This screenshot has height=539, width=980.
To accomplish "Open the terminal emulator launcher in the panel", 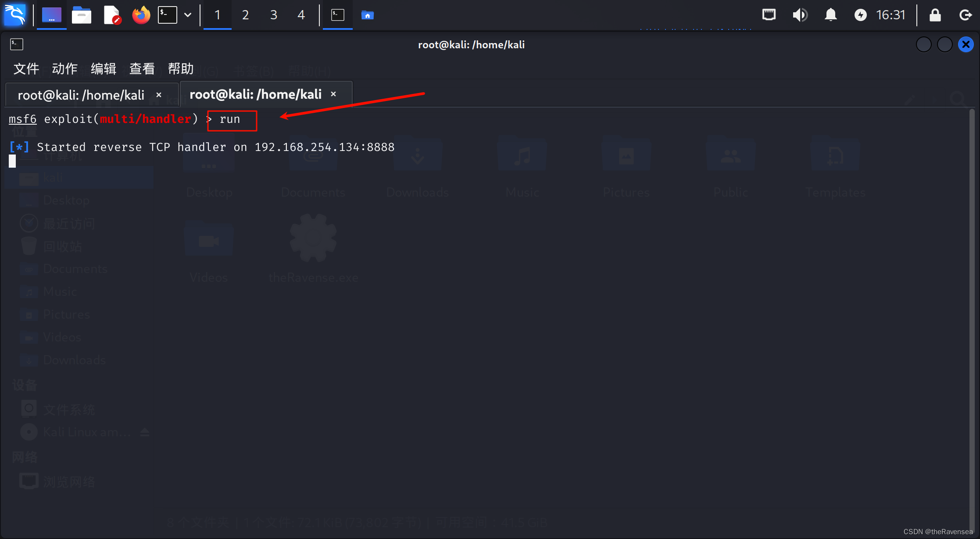I will 168,15.
